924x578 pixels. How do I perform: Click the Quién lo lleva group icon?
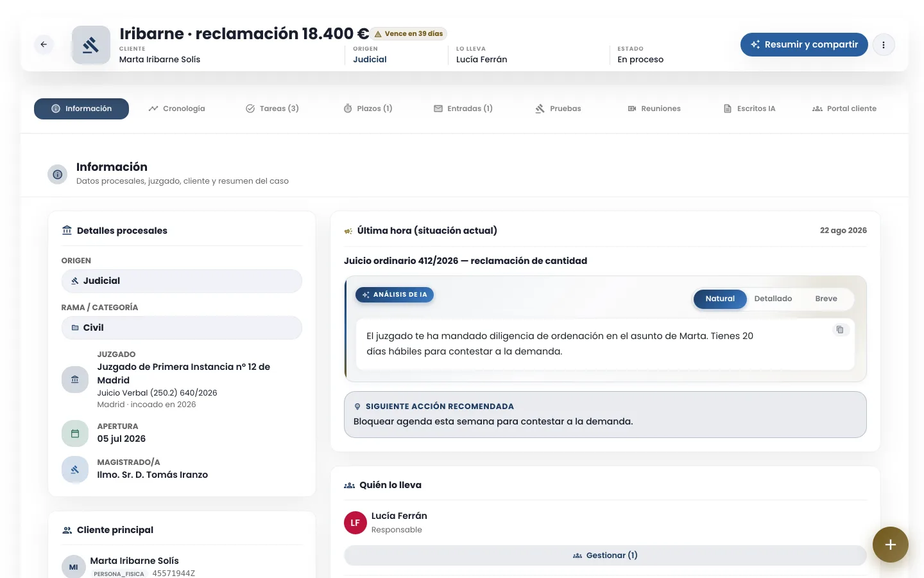pos(350,486)
